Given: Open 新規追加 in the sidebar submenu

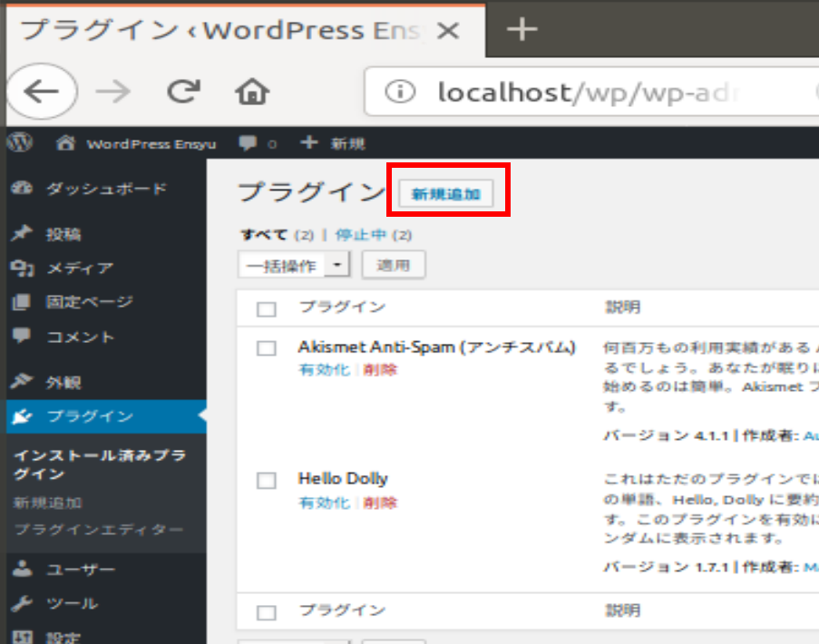Looking at the screenshot, I should 47,503.
